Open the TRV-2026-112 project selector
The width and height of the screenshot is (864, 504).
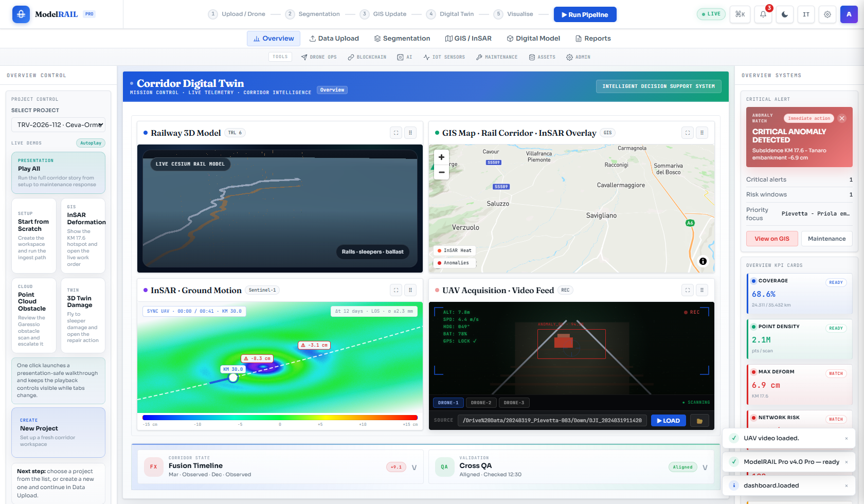[x=58, y=124]
